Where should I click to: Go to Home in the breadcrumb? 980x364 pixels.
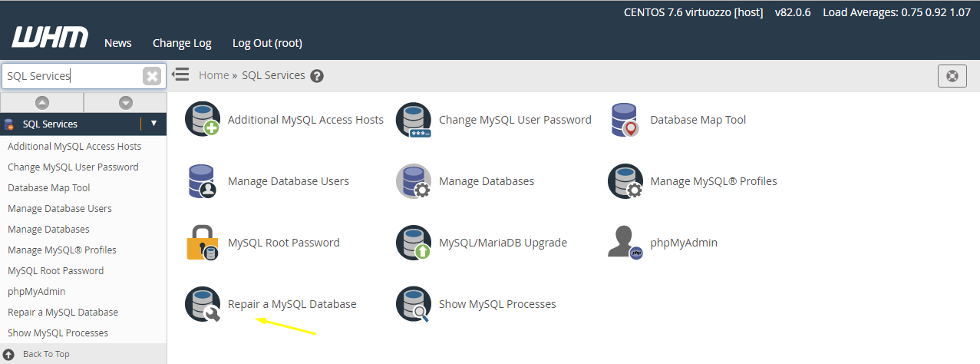click(x=213, y=75)
